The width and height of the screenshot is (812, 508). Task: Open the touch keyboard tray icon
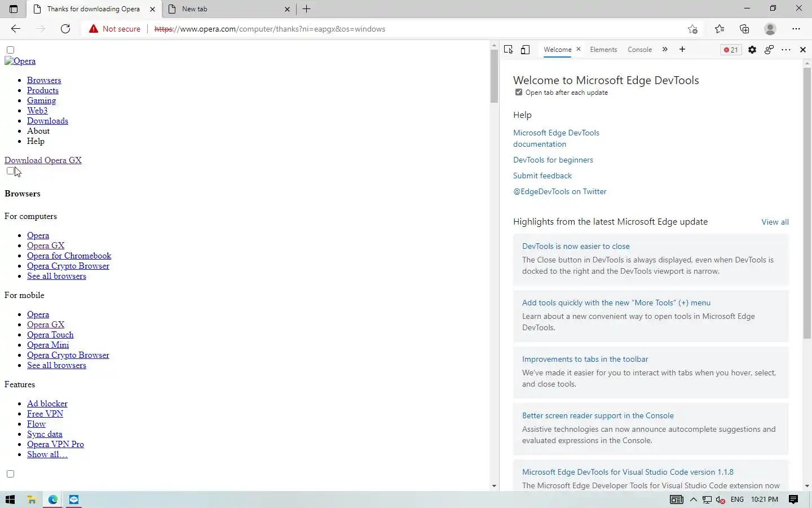676,500
